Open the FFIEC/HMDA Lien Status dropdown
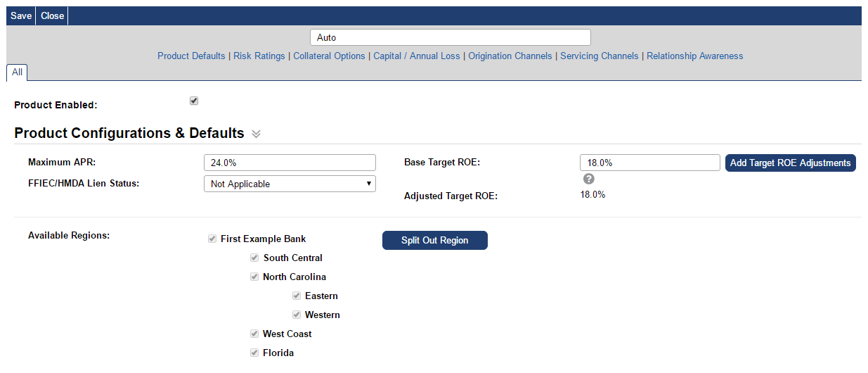Image resolution: width=868 pixels, height=373 pixels. [290, 184]
